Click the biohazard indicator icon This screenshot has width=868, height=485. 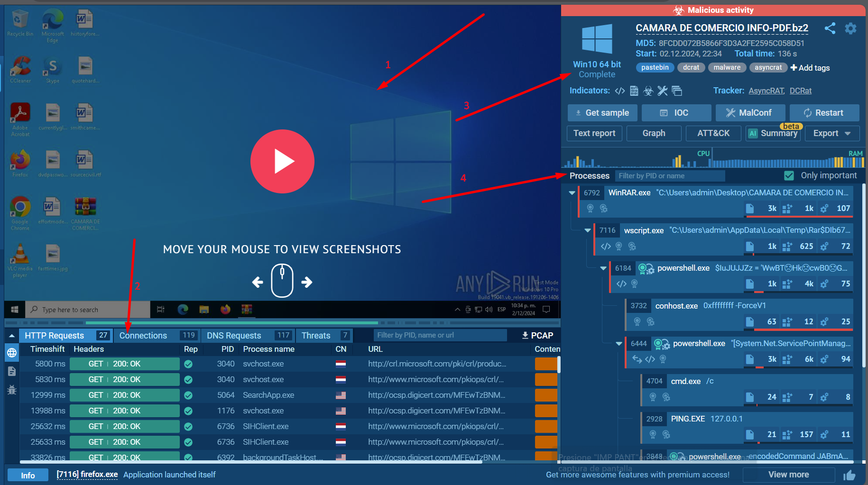[648, 91]
